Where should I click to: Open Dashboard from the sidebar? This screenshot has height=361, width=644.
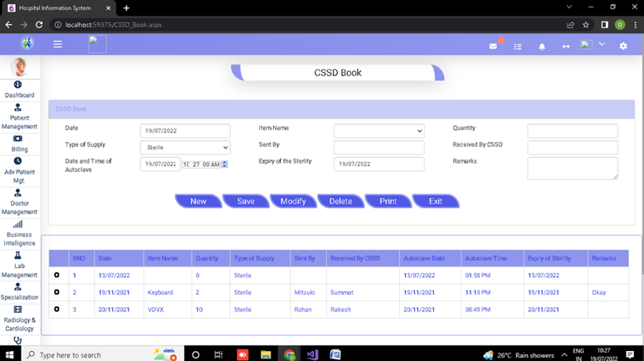19,90
